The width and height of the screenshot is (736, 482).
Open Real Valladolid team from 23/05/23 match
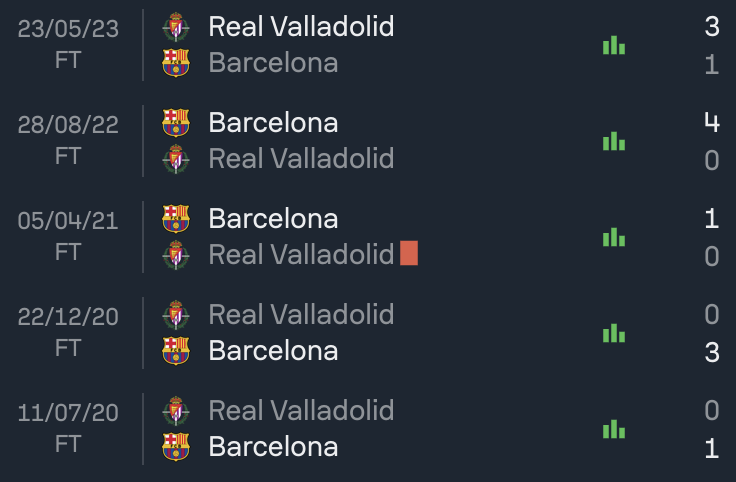[301, 26]
